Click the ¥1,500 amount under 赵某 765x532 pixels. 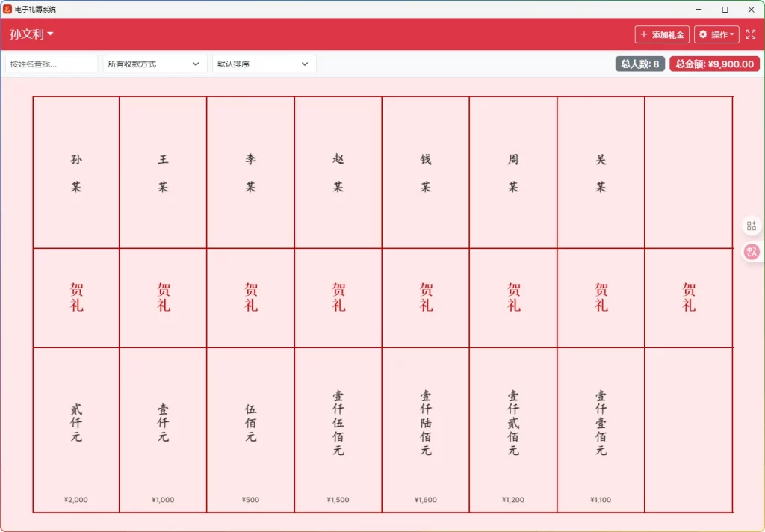pyautogui.click(x=338, y=500)
